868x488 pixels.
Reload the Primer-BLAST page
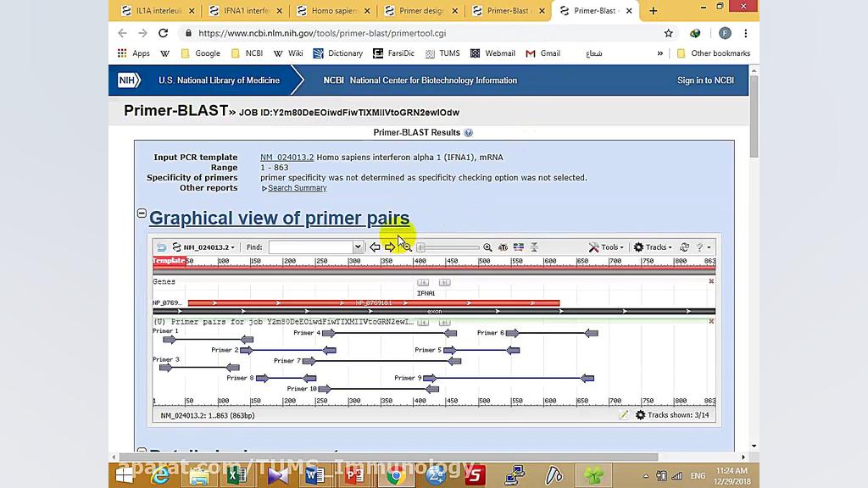pyautogui.click(x=163, y=33)
